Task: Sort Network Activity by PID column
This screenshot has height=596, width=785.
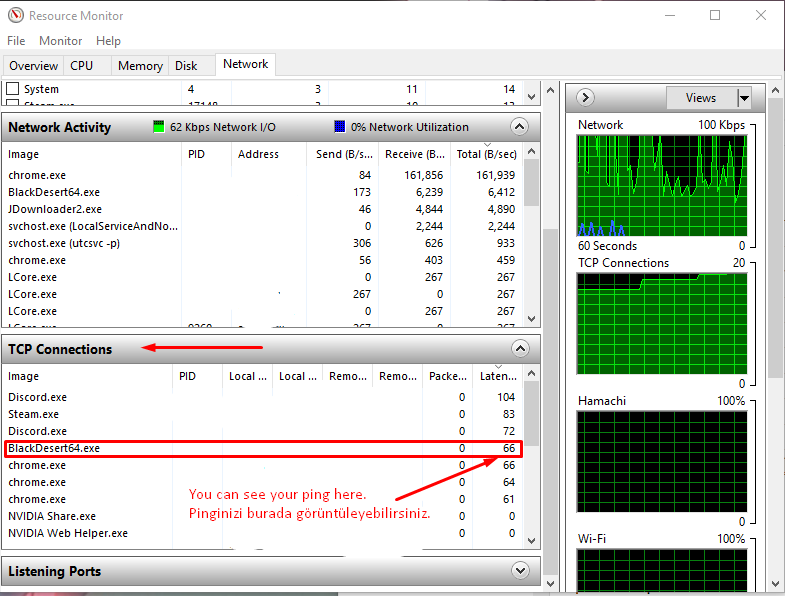Action: pos(206,154)
